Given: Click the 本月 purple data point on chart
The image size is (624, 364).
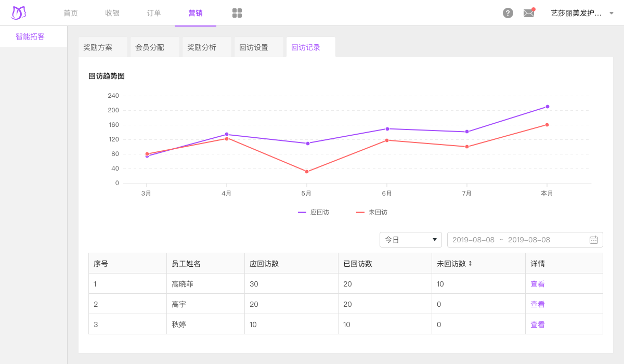Looking at the screenshot, I should point(547,107).
